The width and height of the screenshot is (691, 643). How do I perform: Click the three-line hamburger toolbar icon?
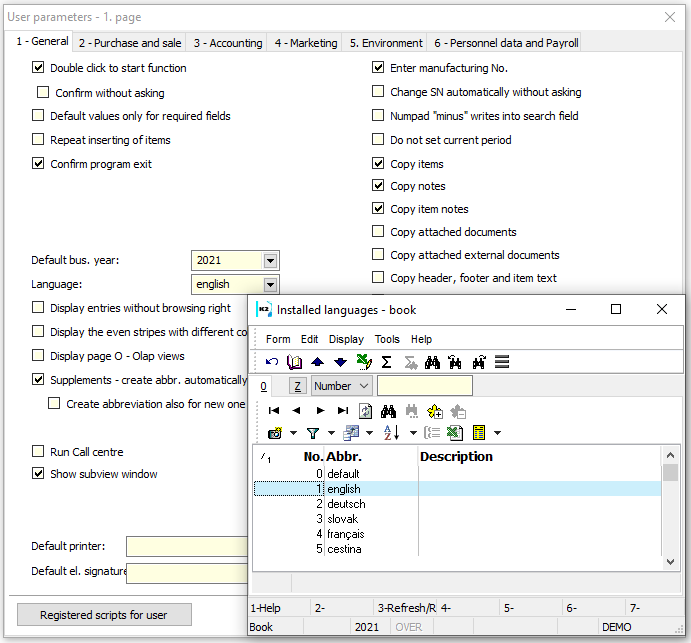[x=502, y=362]
